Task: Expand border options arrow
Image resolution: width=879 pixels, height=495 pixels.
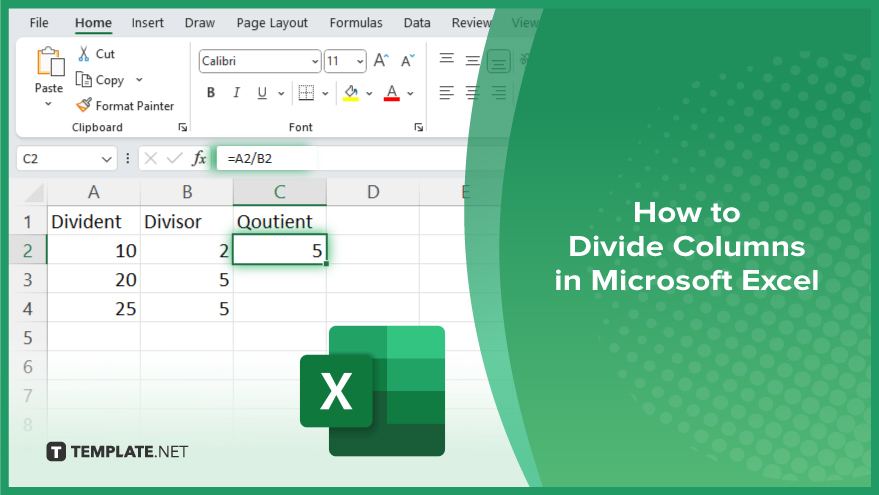Action: (x=325, y=94)
